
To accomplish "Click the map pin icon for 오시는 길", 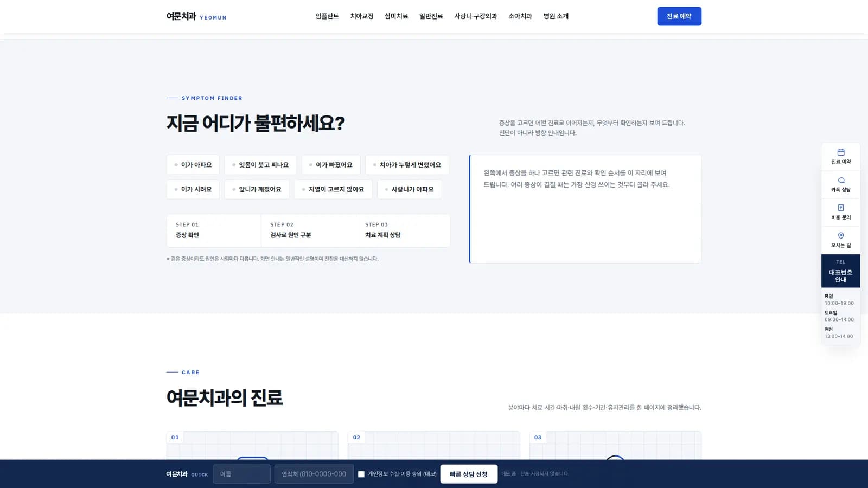I will click(x=841, y=236).
